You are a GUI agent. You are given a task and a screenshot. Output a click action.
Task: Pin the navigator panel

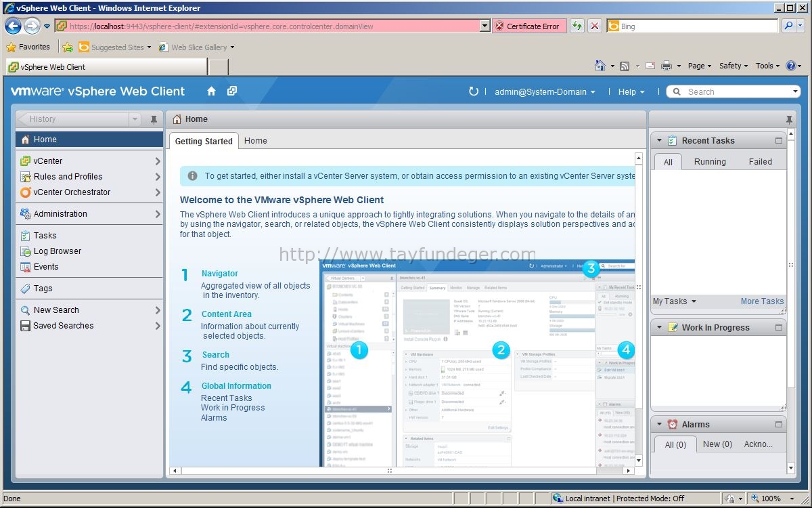154,119
